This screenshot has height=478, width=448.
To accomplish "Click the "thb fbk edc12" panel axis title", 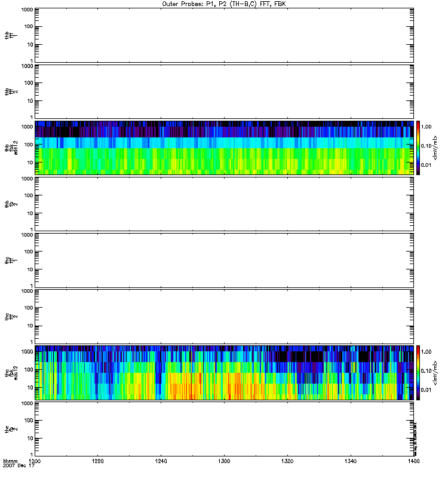I will click(11, 148).
